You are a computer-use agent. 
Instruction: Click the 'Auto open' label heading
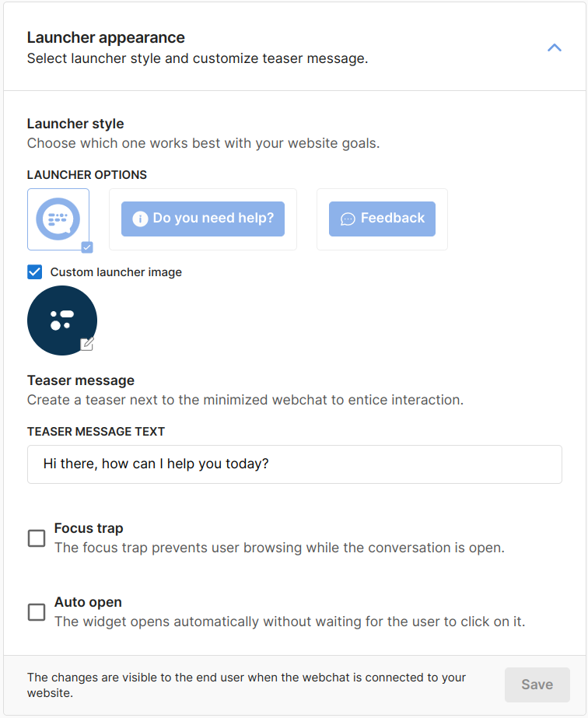(x=88, y=602)
